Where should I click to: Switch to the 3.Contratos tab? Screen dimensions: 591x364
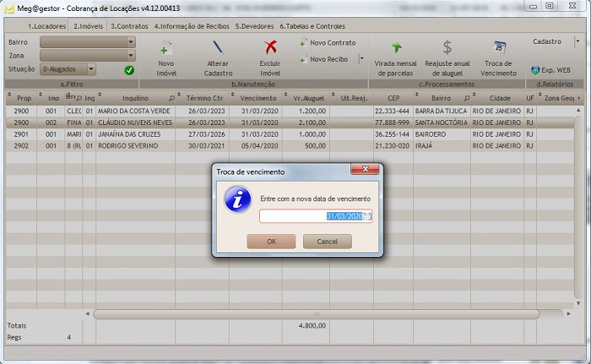tap(129, 26)
